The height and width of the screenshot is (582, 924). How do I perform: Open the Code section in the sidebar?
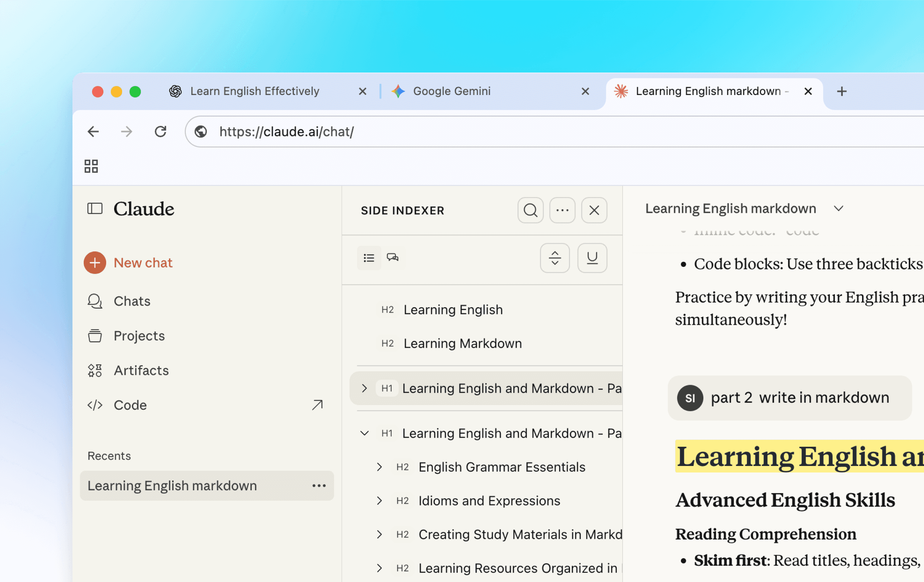(130, 405)
